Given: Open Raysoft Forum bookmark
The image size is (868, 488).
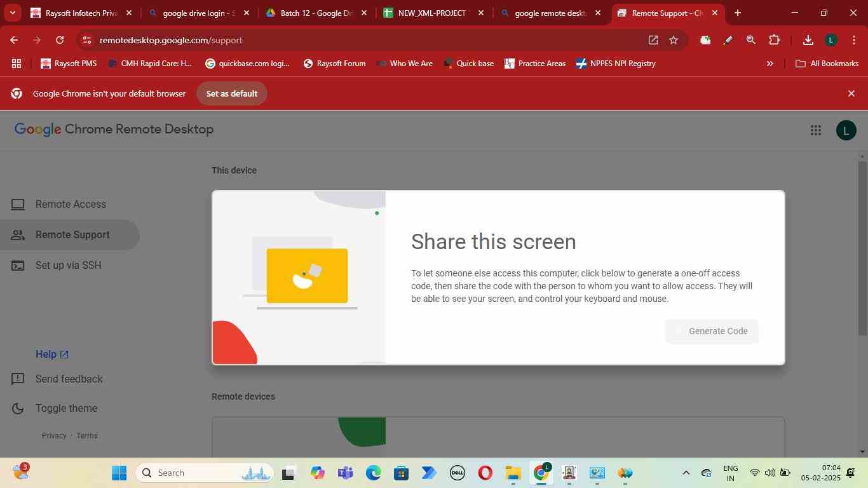Looking at the screenshot, I should tap(334, 64).
